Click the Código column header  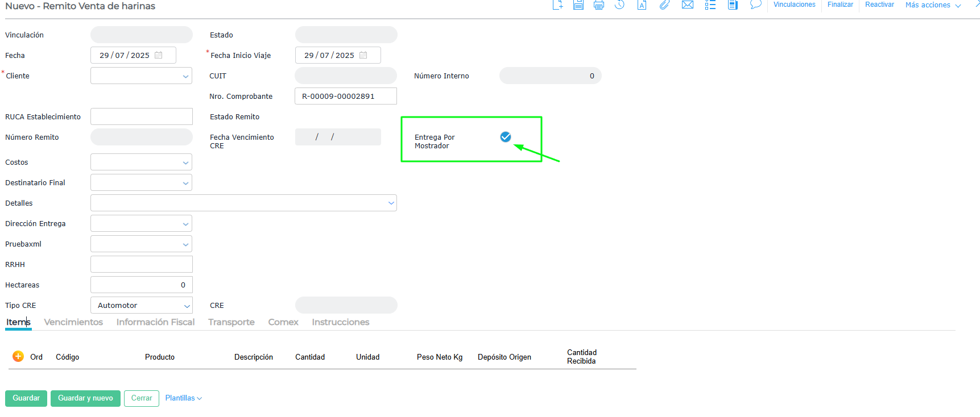pyautogui.click(x=68, y=357)
